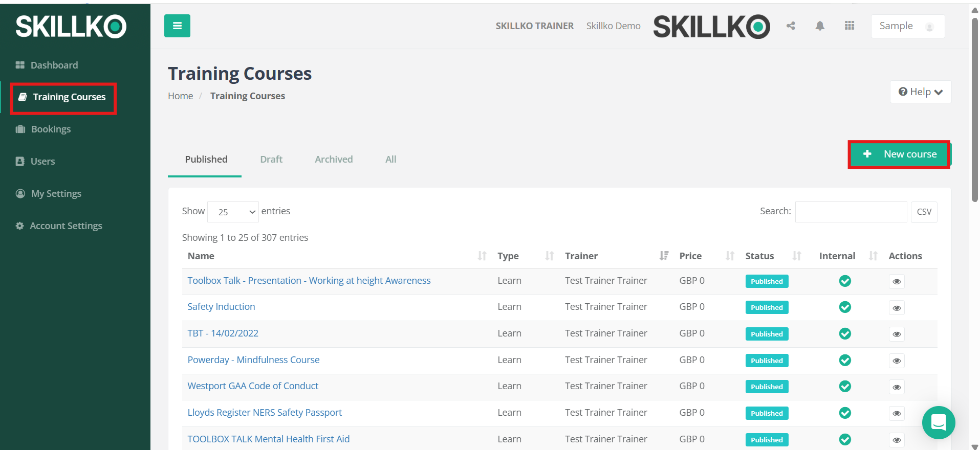Screen dimensions: 980x450
Task: Click the Skillko logo in sidebar
Action: tap(71, 27)
